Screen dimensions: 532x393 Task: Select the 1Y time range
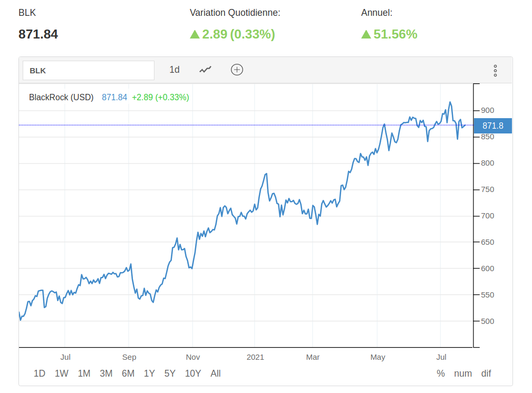pyautogui.click(x=149, y=373)
